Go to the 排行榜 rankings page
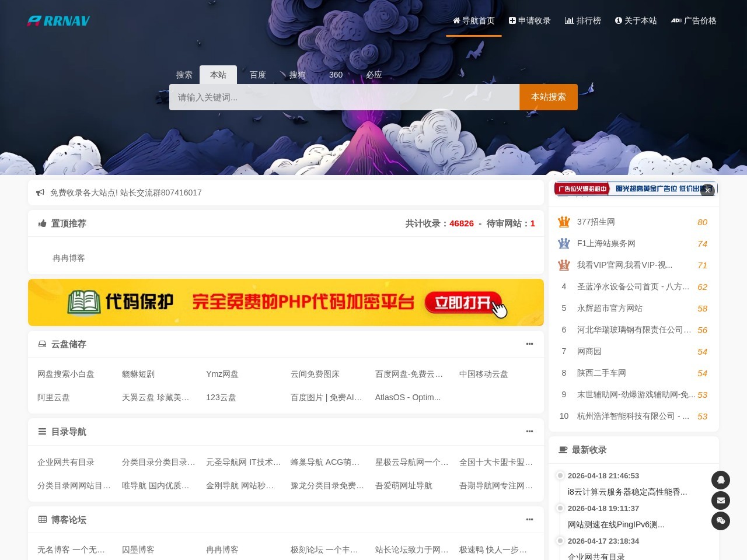This screenshot has width=747, height=560. point(583,20)
